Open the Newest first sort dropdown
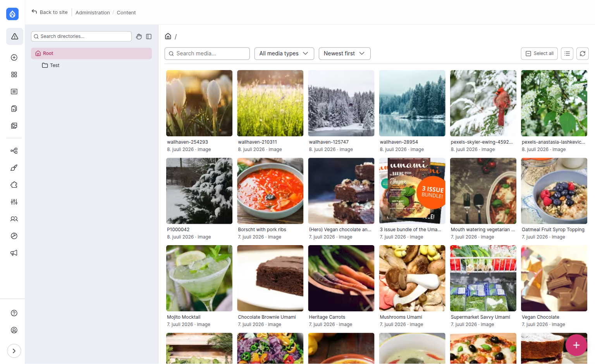This screenshot has height=364, width=595. pyautogui.click(x=344, y=53)
